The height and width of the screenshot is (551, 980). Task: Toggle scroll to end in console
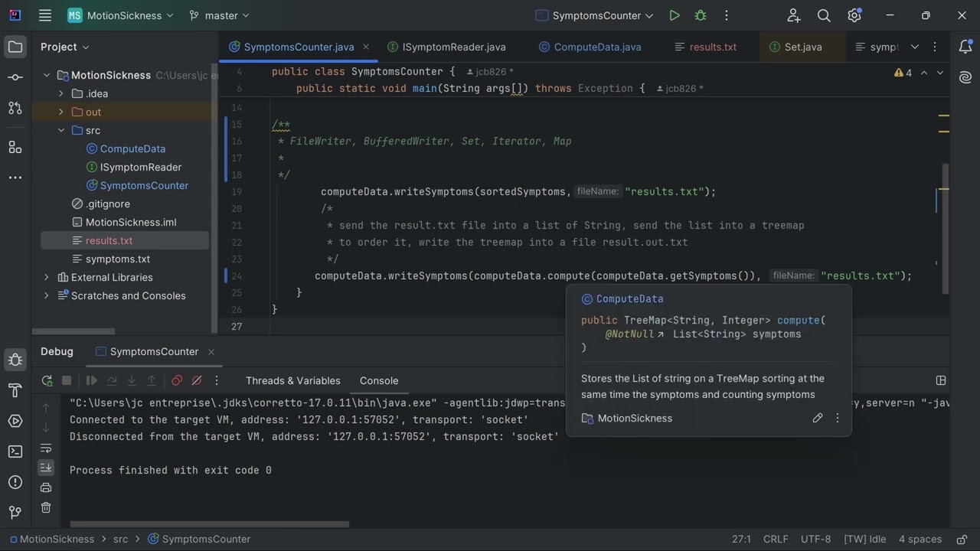pos(46,468)
